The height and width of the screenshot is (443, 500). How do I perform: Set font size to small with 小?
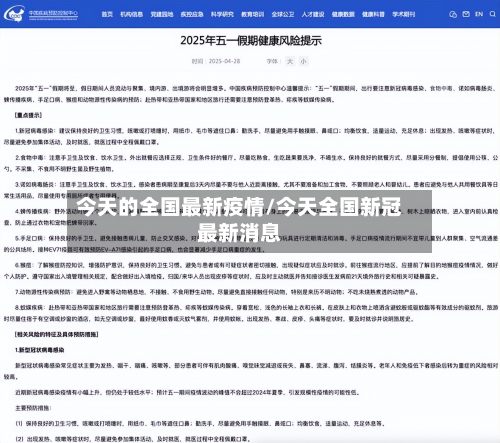[x=303, y=61]
